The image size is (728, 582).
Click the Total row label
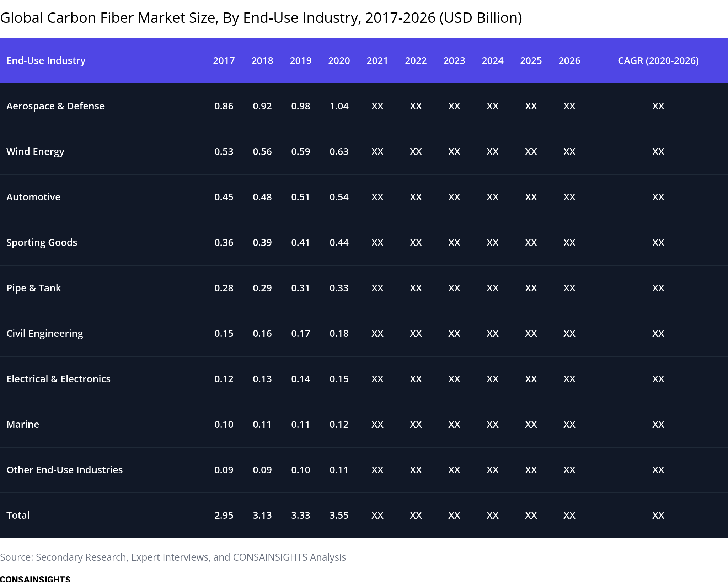point(18,516)
